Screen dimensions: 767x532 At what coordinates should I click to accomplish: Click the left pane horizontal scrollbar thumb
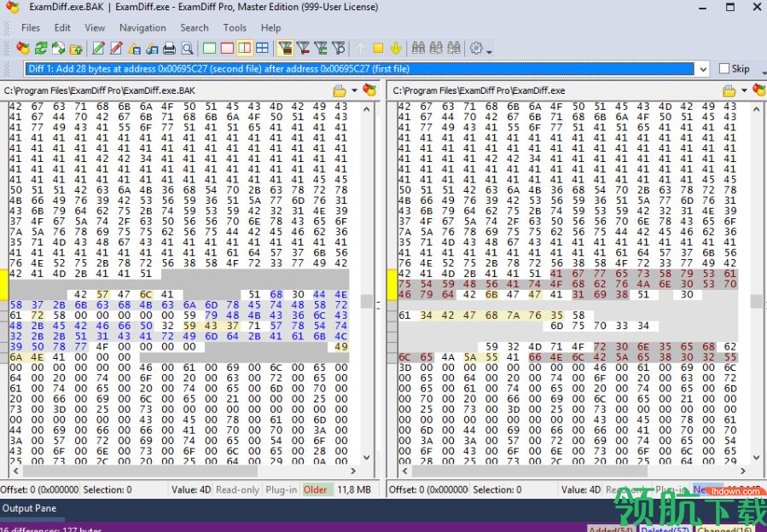(x=140, y=471)
